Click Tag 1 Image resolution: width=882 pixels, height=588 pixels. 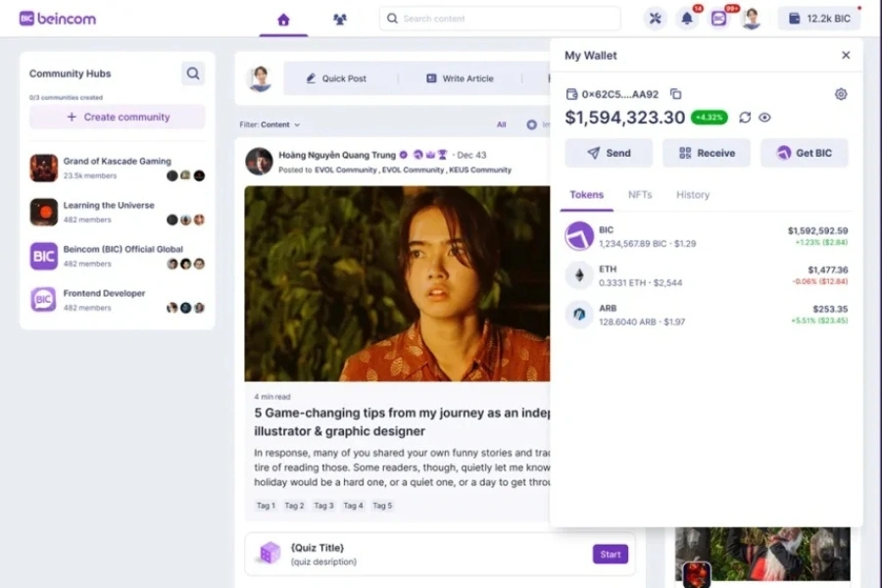pos(266,506)
